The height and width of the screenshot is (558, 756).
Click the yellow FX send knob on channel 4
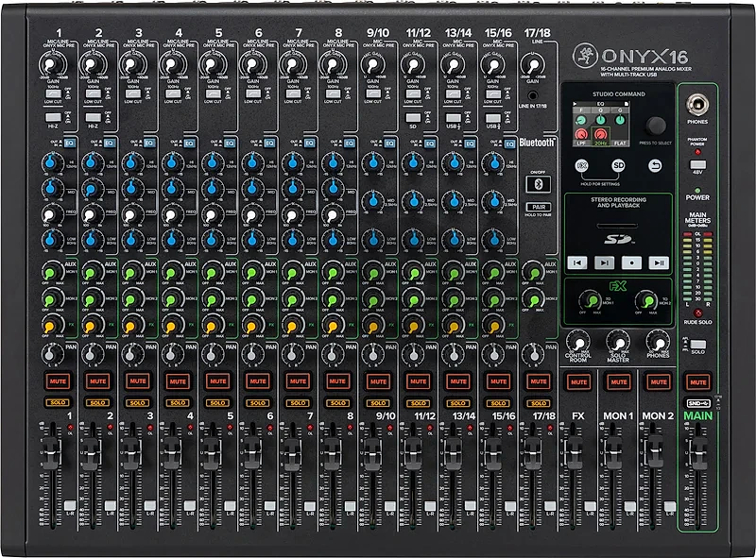click(x=172, y=325)
